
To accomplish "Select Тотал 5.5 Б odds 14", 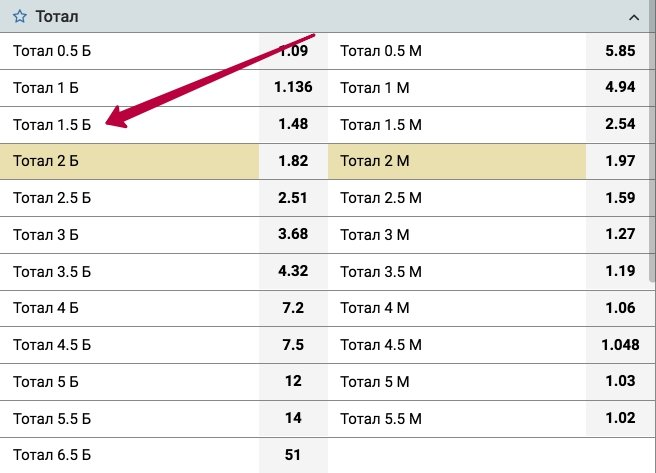I will point(293,418).
